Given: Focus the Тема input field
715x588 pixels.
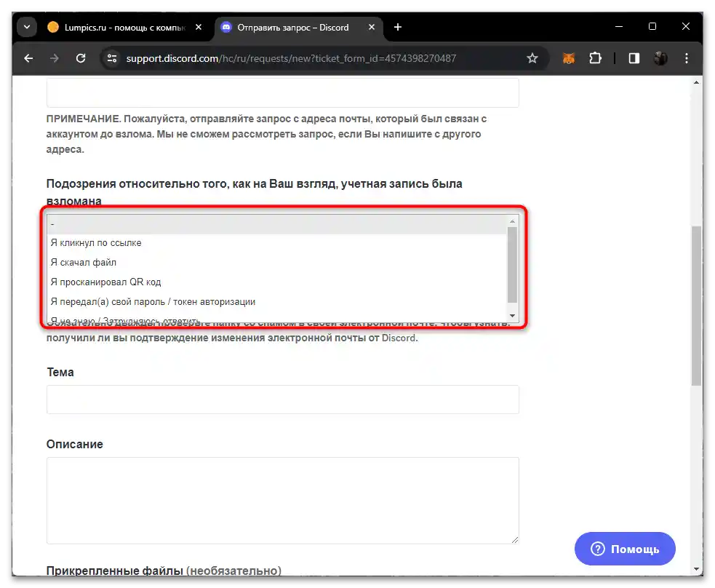Looking at the screenshot, I should pos(283,400).
